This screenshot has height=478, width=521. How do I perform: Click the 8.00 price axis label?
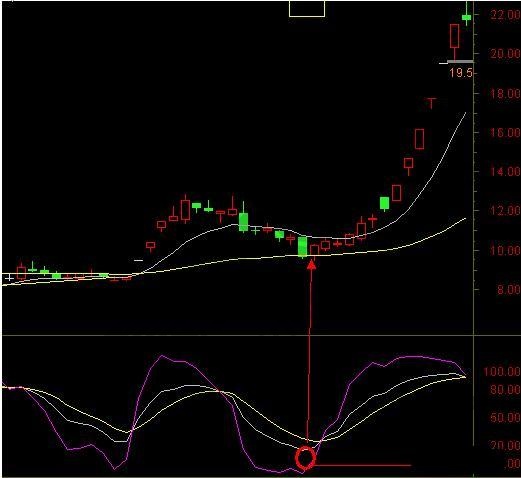tap(508, 289)
